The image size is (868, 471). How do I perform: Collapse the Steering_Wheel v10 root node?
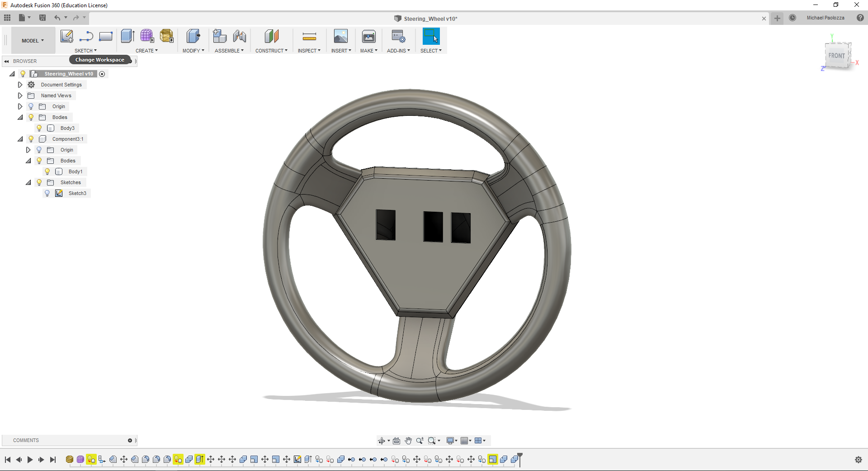(12, 74)
